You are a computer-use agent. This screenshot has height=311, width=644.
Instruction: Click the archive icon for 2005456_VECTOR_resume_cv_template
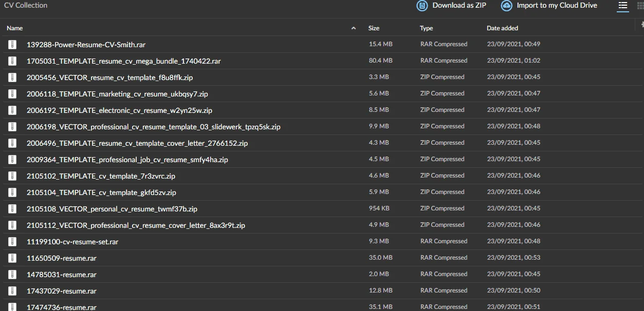tap(12, 77)
